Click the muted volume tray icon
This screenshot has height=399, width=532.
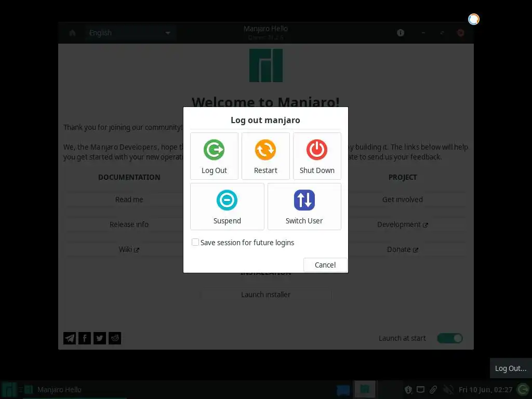point(448,390)
